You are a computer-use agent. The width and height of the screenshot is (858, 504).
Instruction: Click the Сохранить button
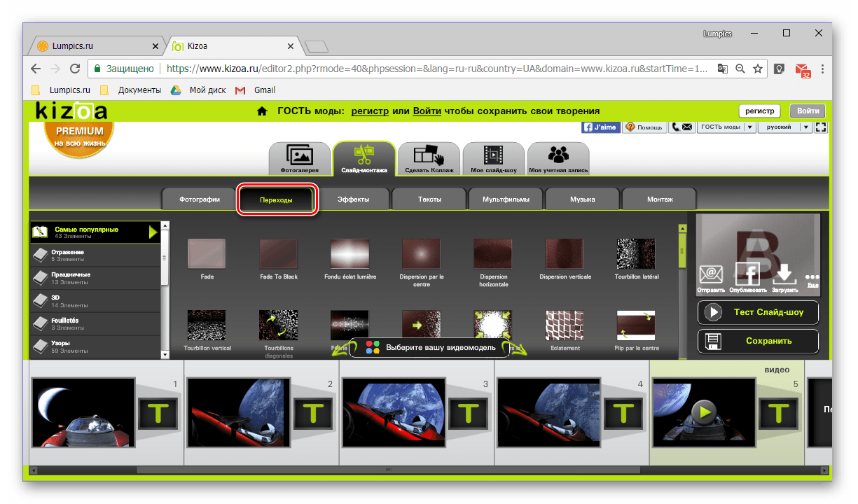(x=758, y=341)
